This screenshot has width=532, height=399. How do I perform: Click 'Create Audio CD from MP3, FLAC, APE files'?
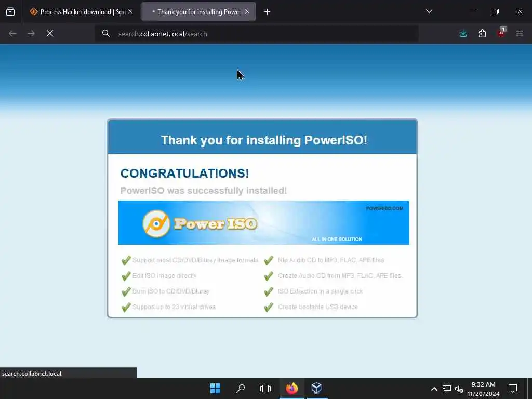[x=340, y=276]
